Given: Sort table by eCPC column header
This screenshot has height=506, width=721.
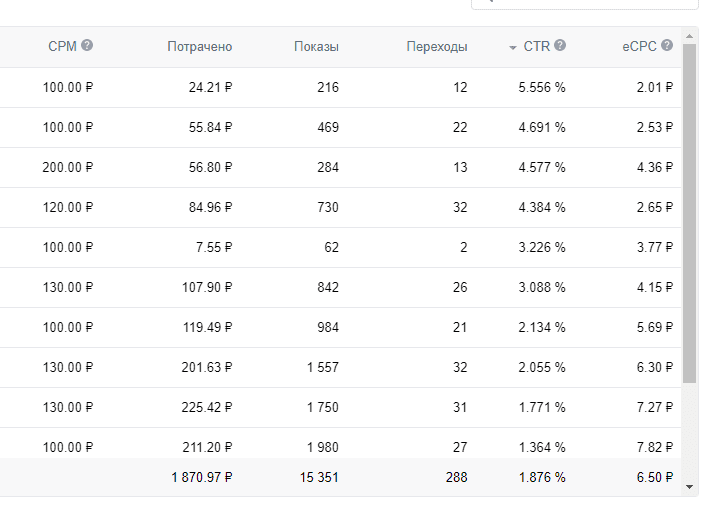Looking at the screenshot, I should pyautogui.click(x=639, y=46).
